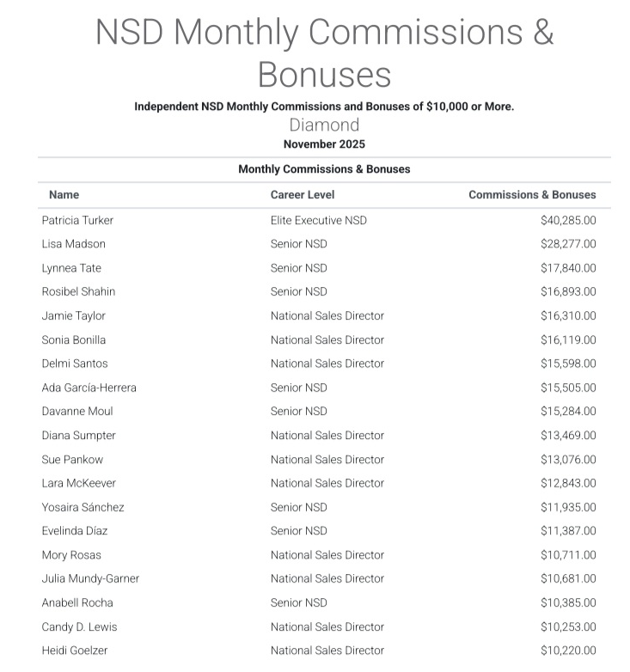Click on Lara McKeever's name
The height and width of the screenshot is (672, 630).
(x=78, y=483)
